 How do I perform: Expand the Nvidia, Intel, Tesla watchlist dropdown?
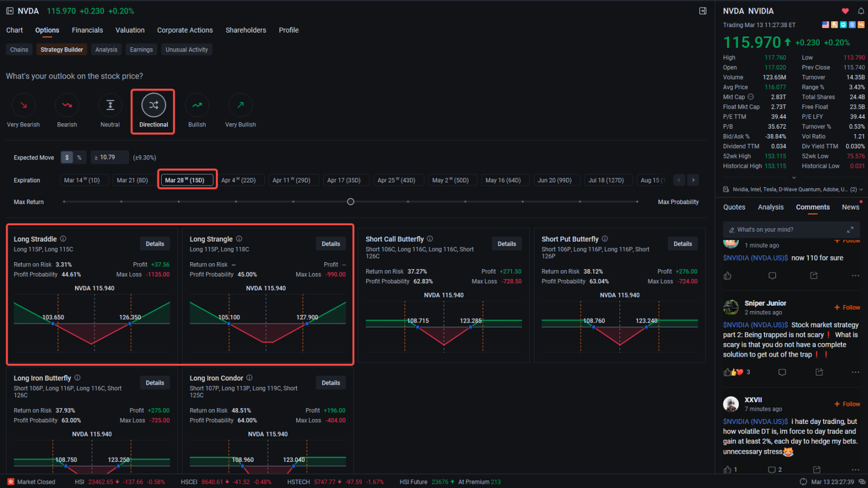(x=861, y=189)
